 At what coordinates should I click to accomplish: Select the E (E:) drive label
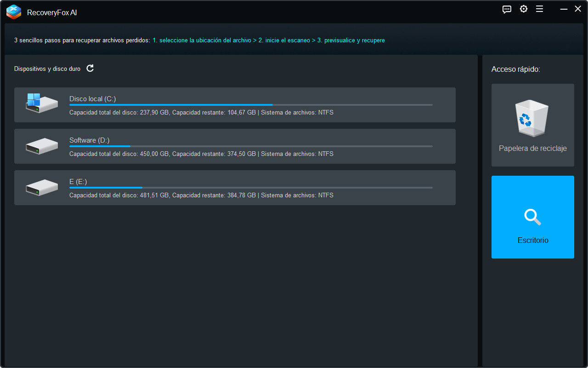[78, 182]
